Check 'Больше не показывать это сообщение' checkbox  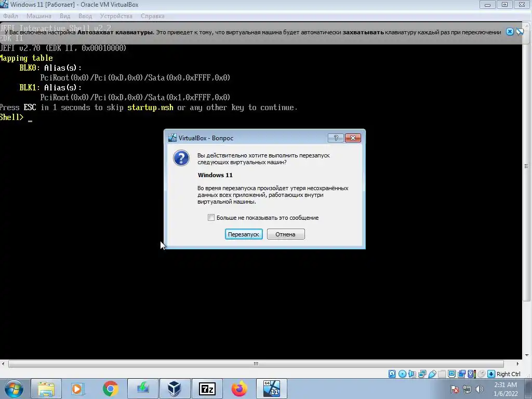click(211, 218)
